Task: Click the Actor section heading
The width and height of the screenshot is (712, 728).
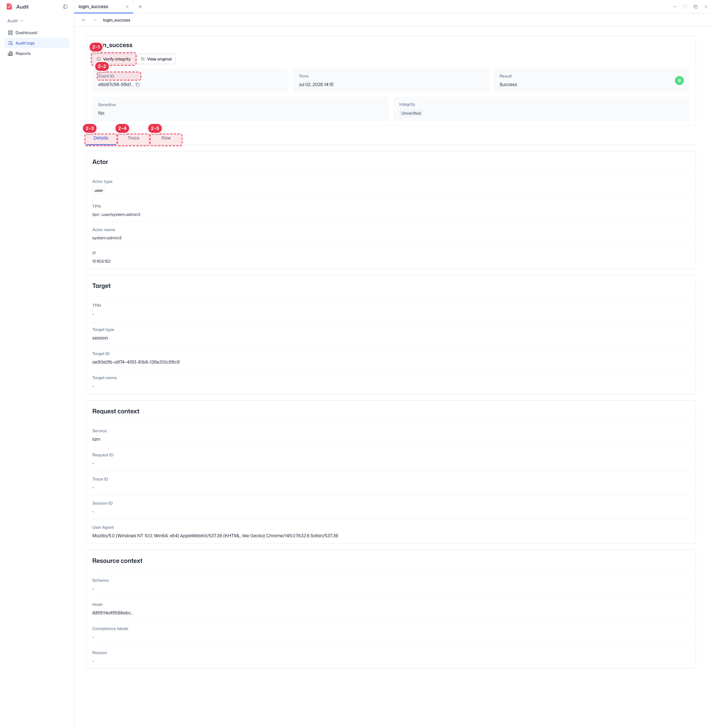Action: click(100, 162)
